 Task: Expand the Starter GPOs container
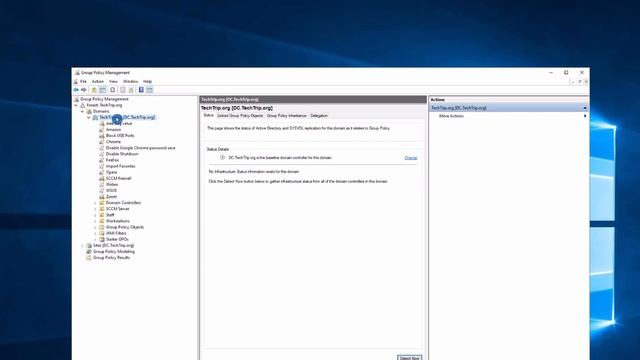coord(96,240)
